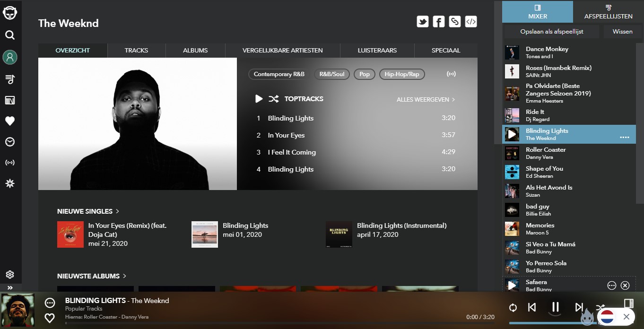Select Roses (Imanbek Remix) in queue
644x329 pixels.
[x=569, y=71]
